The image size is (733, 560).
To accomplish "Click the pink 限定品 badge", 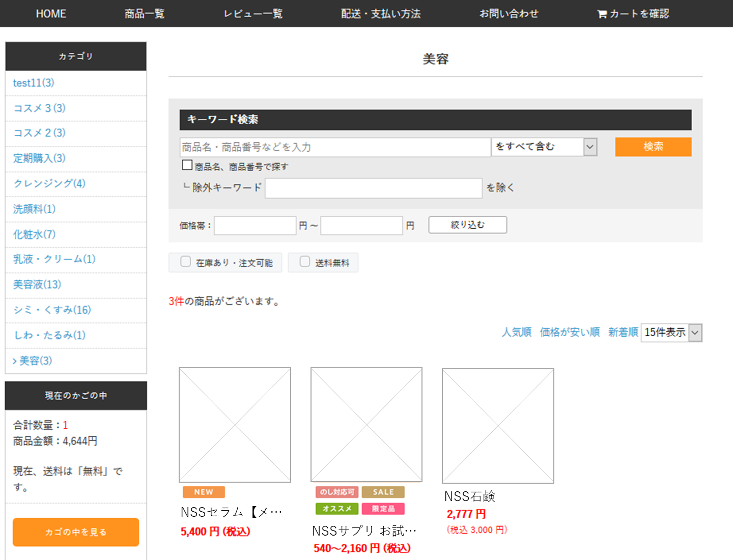I will pos(383,509).
